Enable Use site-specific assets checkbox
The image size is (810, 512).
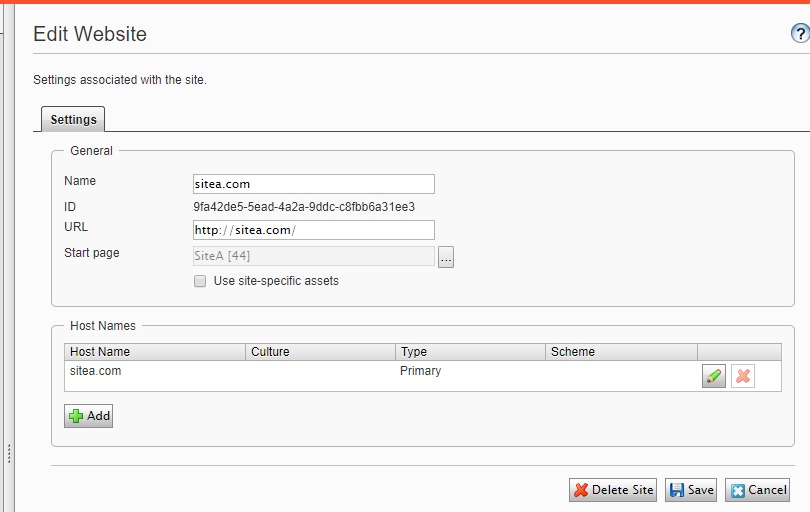[200, 282]
